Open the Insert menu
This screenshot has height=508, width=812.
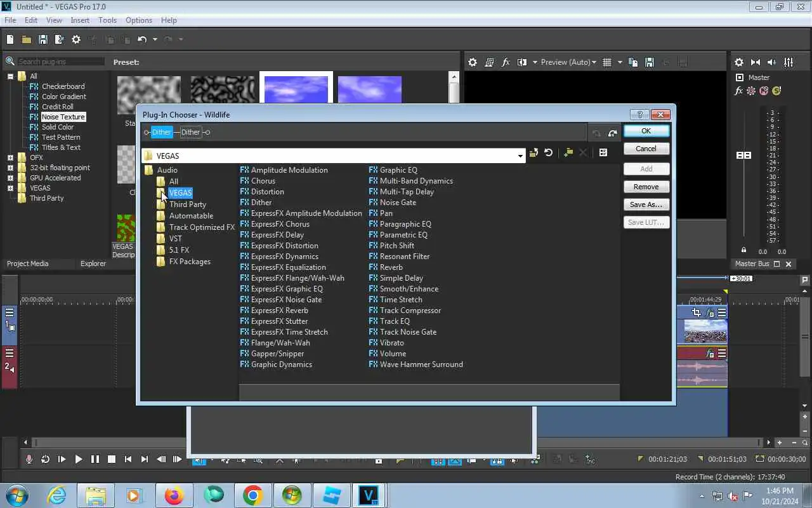pos(80,20)
